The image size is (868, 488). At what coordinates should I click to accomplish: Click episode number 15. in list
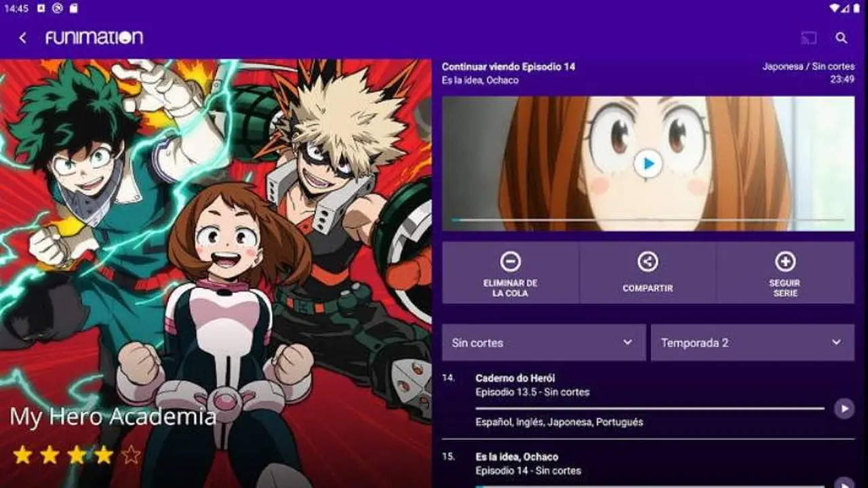pos(448,457)
